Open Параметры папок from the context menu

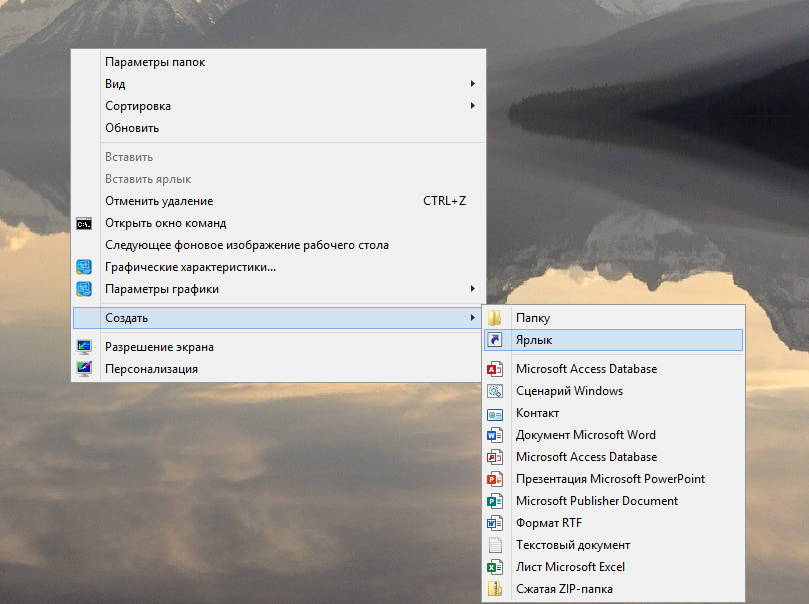[278, 62]
